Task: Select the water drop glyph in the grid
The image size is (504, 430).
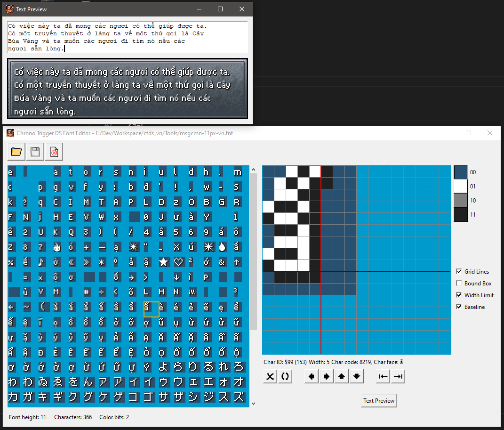Action: [222, 247]
